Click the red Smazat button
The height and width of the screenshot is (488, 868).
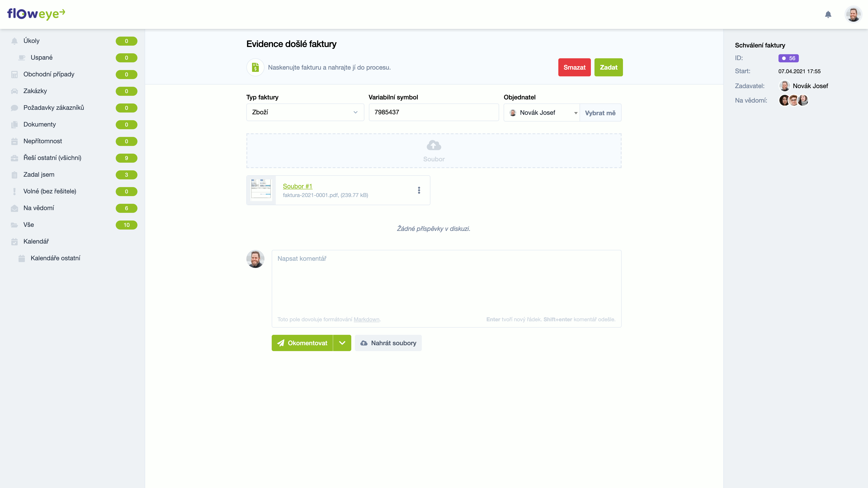[574, 67]
